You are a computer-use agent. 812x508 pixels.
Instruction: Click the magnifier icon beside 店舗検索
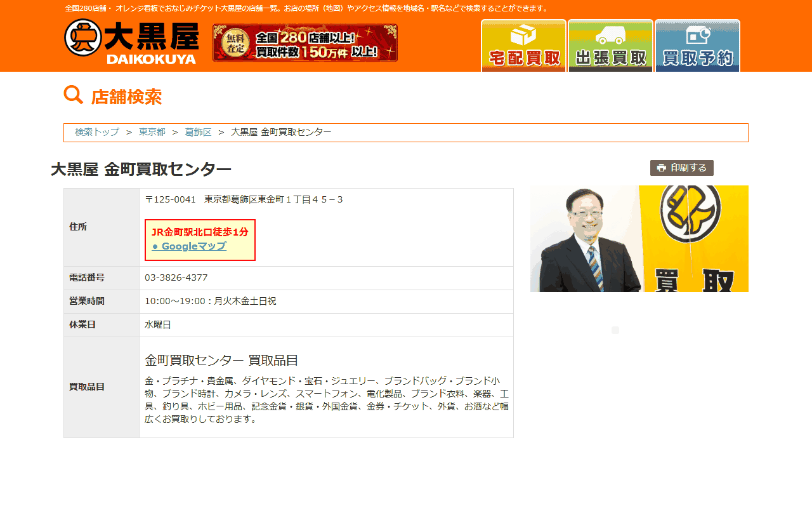(x=74, y=95)
